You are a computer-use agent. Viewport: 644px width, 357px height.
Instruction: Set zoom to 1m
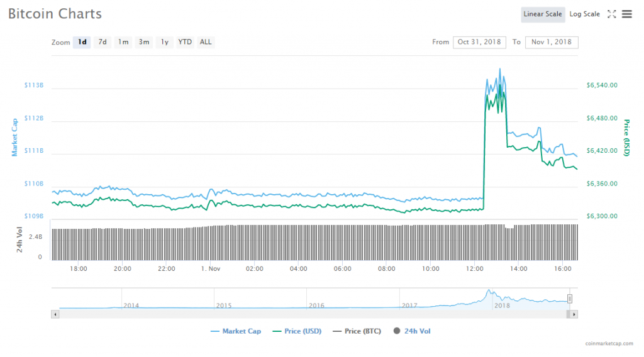pos(123,42)
